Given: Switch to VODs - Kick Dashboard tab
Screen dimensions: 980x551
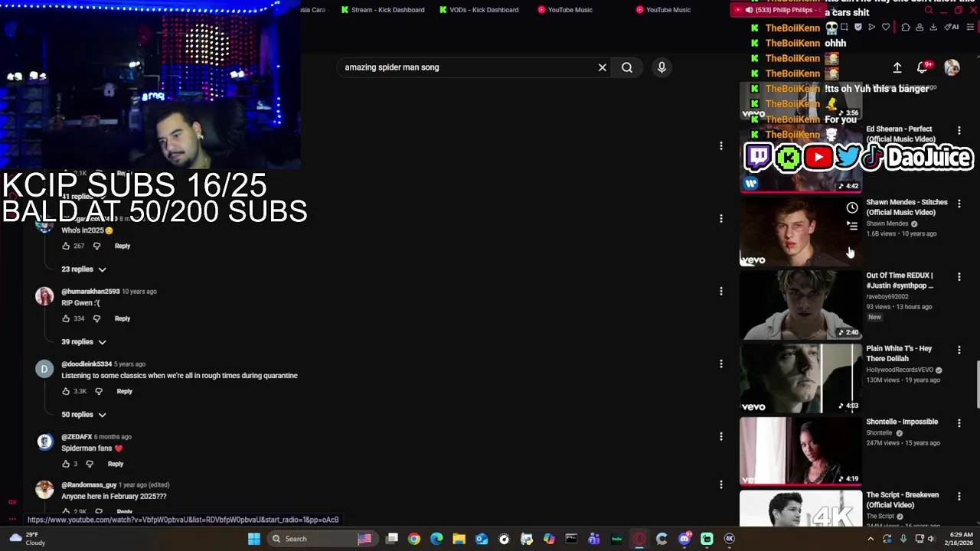Looking at the screenshot, I should click(x=479, y=10).
